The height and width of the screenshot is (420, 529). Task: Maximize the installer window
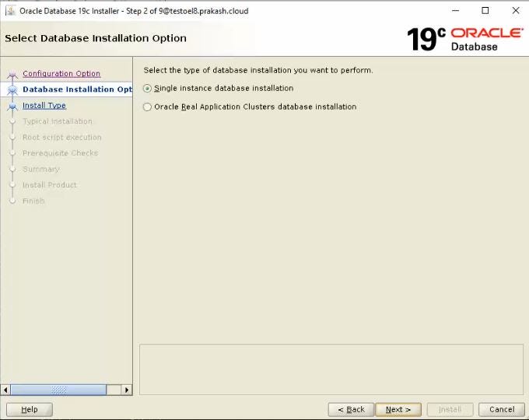click(x=485, y=11)
